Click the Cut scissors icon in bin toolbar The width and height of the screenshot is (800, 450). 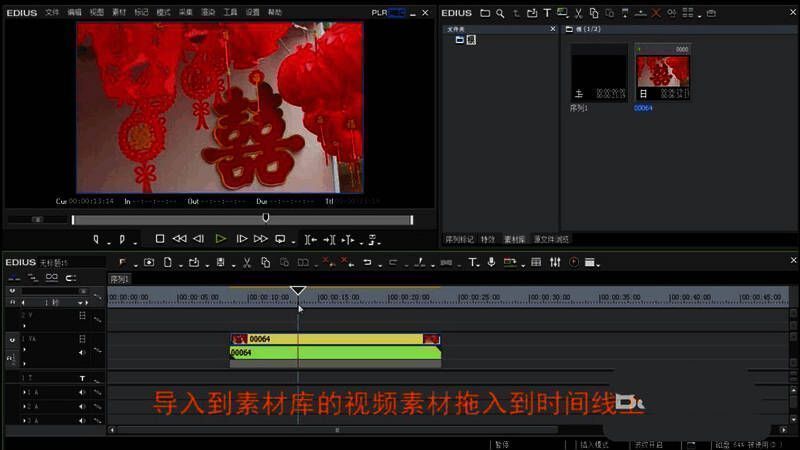pyautogui.click(x=578, y=13)
